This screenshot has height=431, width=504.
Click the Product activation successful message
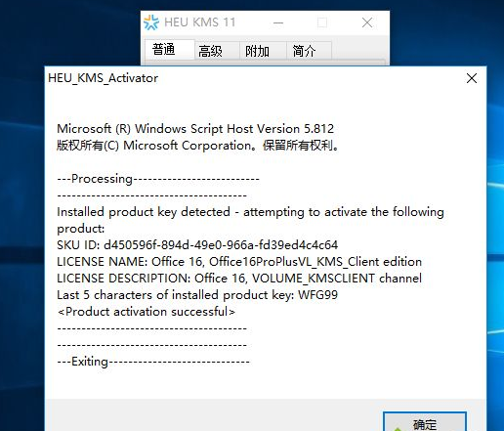[147, 312]
